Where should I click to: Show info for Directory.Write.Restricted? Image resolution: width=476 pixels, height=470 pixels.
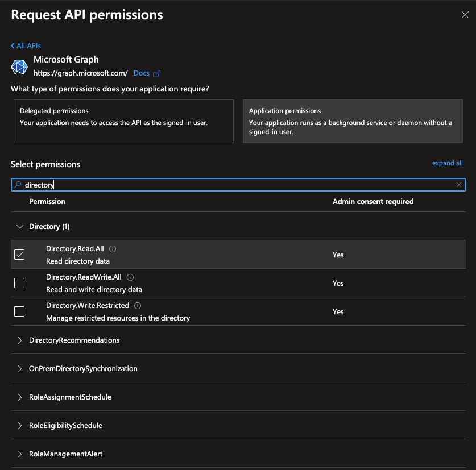pyautogui.click(x=138, y=306)
